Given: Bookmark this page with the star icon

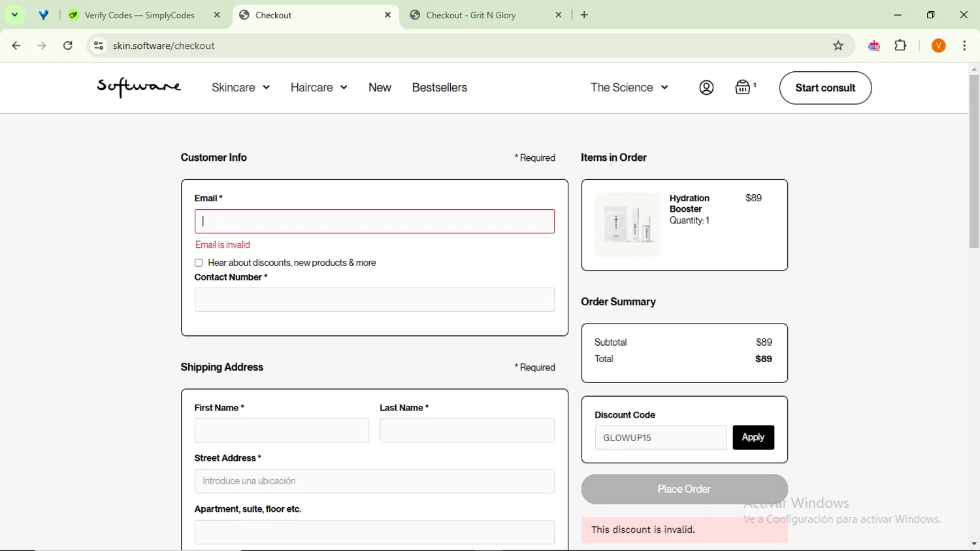Looking at the screenshot, I should tap(838, 46).
